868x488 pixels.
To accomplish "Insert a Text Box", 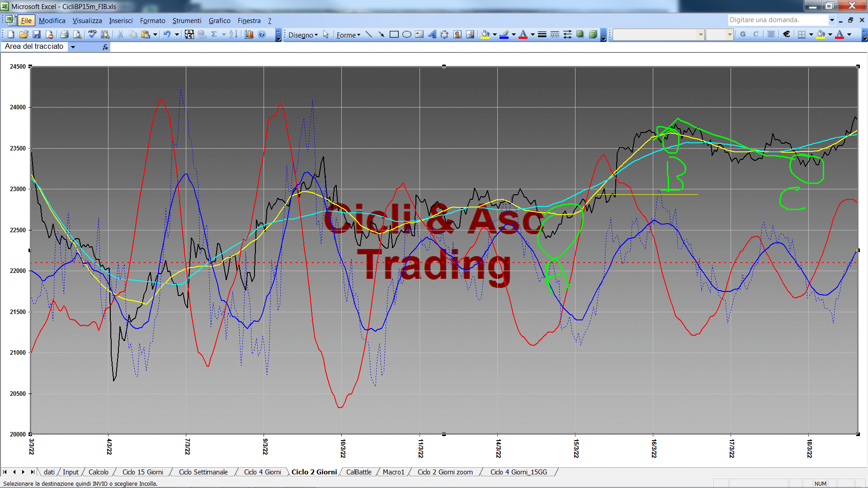I will pyautogui.click(x=419, y=34).
